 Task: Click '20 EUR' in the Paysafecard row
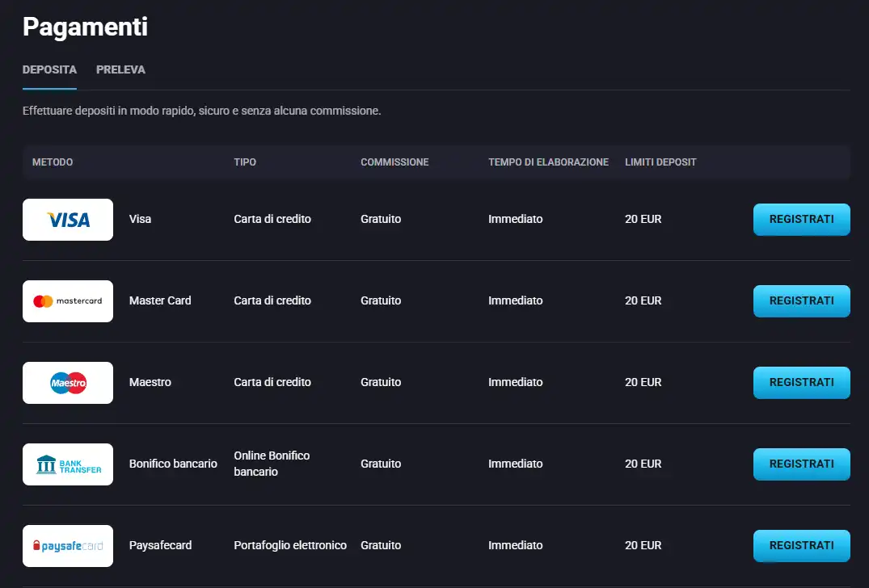(x=643, y=545)
